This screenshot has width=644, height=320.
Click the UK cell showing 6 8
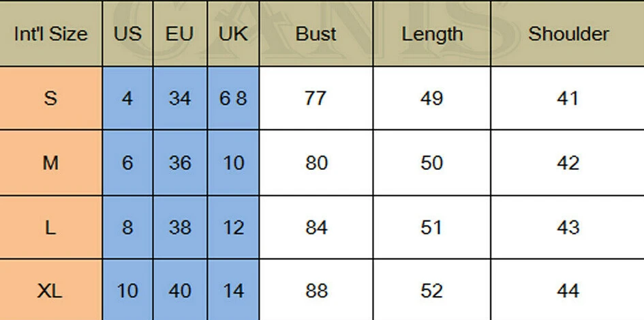[233, 98]
